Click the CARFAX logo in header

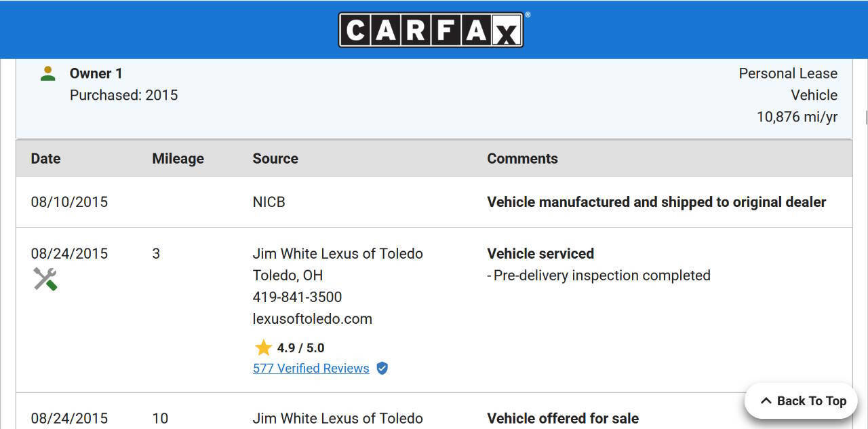431,30
